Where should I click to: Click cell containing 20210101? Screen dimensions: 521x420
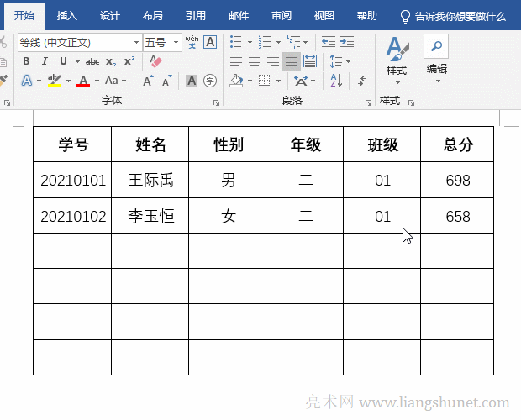click(72, 180)
